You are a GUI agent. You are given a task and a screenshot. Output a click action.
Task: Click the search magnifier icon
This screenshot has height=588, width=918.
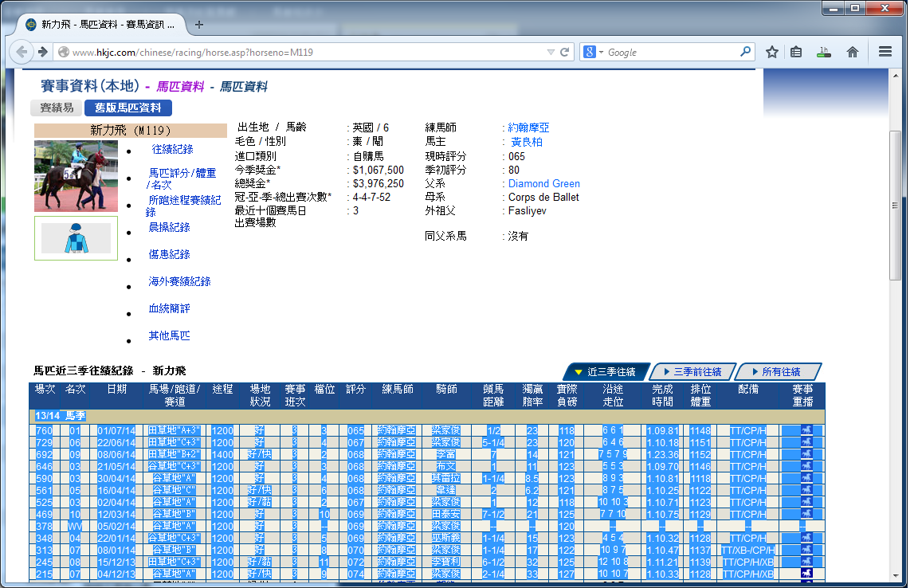(x=745, y=52)
